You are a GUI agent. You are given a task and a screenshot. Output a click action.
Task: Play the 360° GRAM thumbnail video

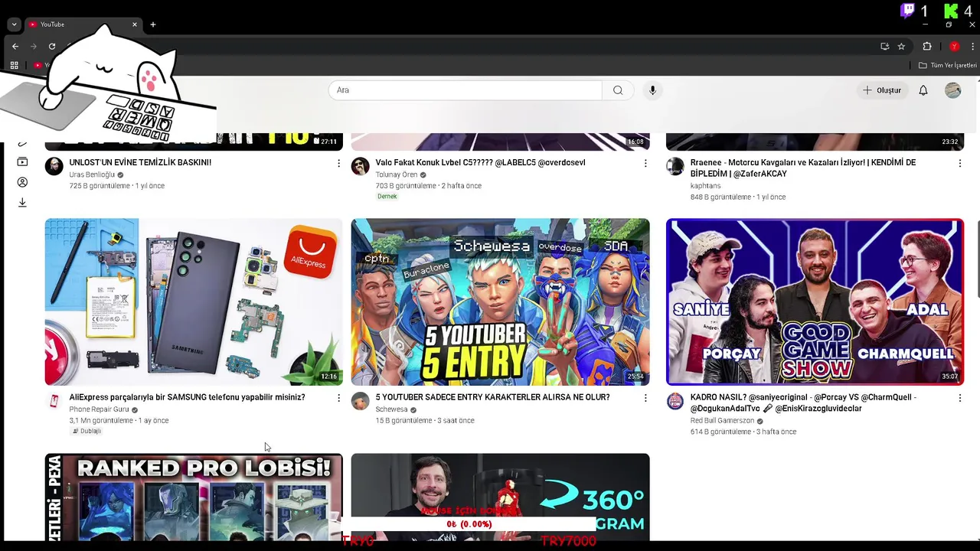tap(500, 497)
